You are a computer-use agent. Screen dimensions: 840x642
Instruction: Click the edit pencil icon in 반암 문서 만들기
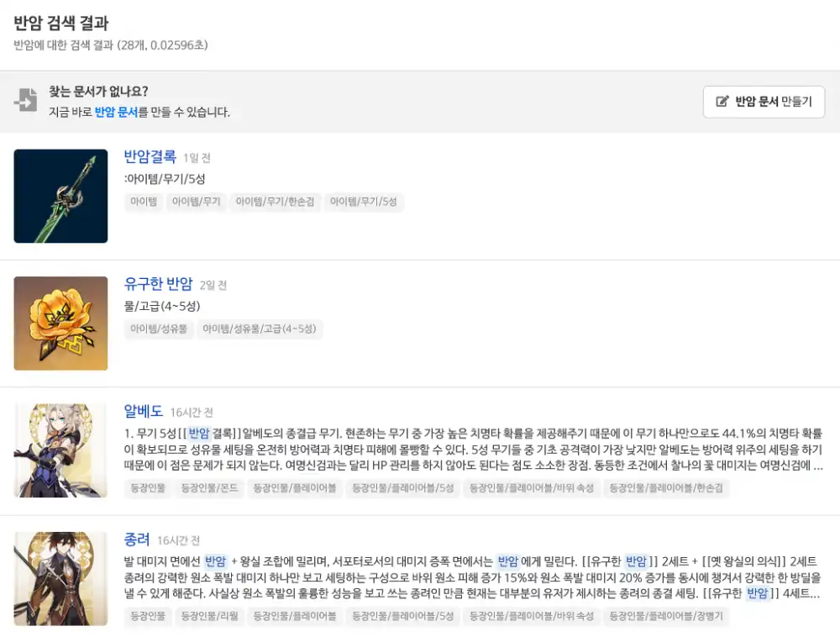(x=722, y=102)
